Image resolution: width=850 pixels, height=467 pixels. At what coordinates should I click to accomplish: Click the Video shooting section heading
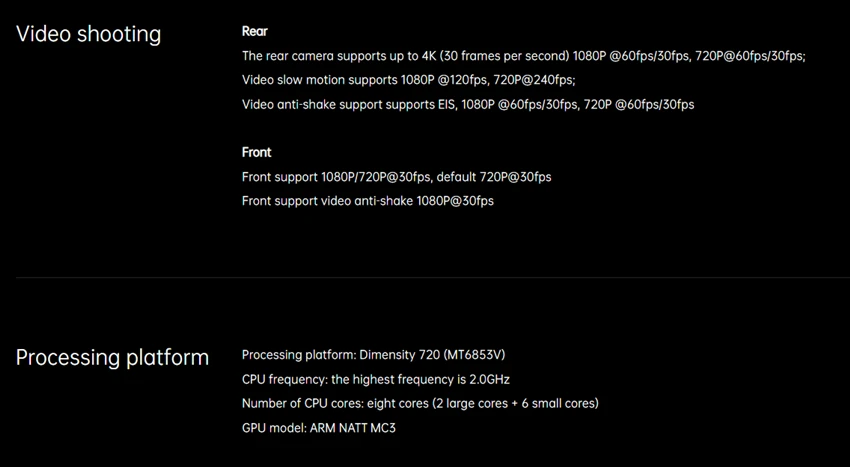coord(88,34)
